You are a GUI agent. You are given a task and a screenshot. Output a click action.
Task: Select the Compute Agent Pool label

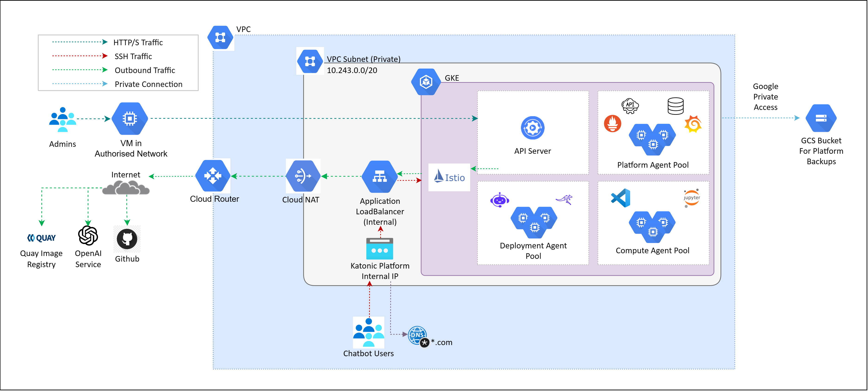point(653,250)
